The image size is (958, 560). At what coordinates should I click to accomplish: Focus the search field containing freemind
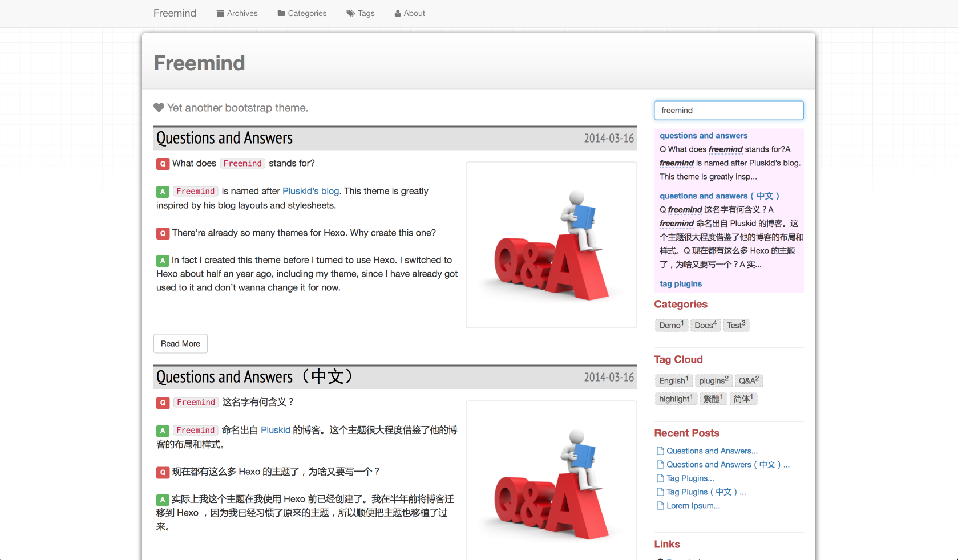click(729, 111)
